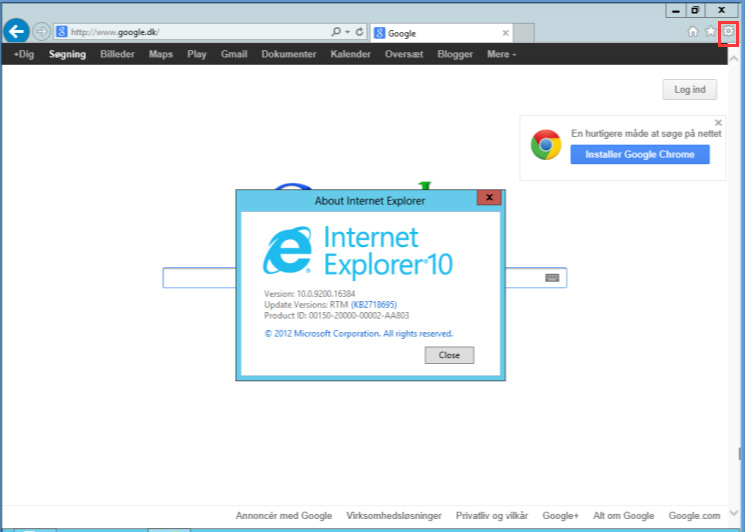The image size is (745, 532).
Task: Open Blogger in Google bar
Action: [455, 54]
